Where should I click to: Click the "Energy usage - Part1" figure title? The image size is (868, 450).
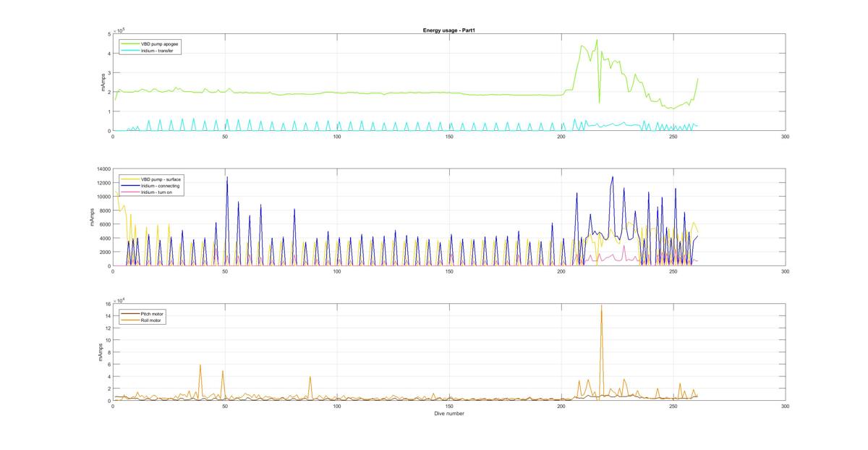coord(448,30)
